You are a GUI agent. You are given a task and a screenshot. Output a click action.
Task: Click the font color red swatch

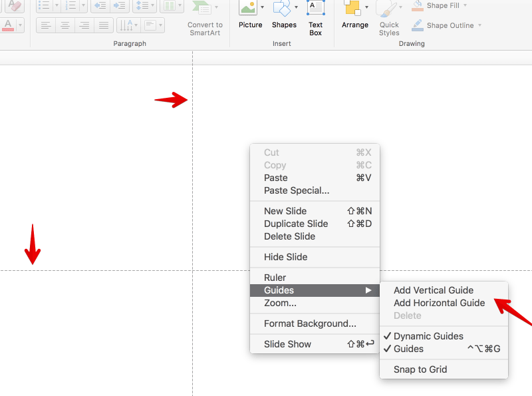coord(8,26)
